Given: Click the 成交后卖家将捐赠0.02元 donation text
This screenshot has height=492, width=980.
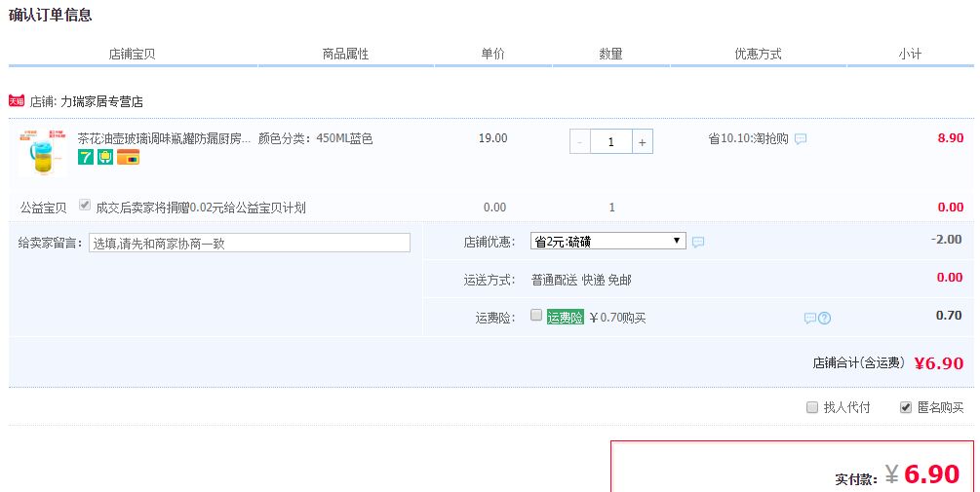Looking at the screenshot, I should 201,208.
